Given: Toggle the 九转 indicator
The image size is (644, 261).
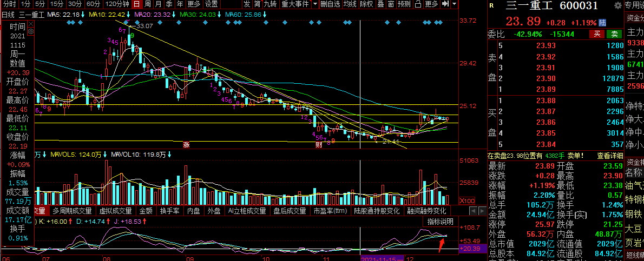Looking at the screenshot, I should click(x=270, y=4).
